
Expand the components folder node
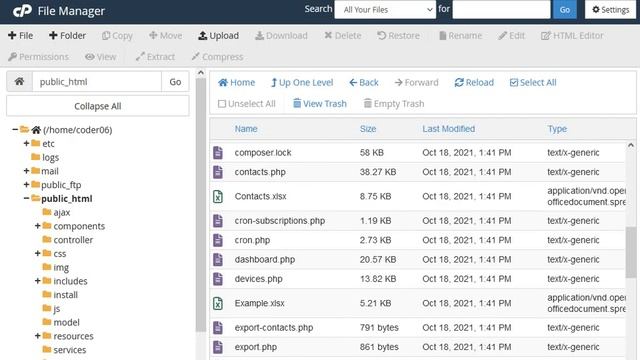(37, 226)
